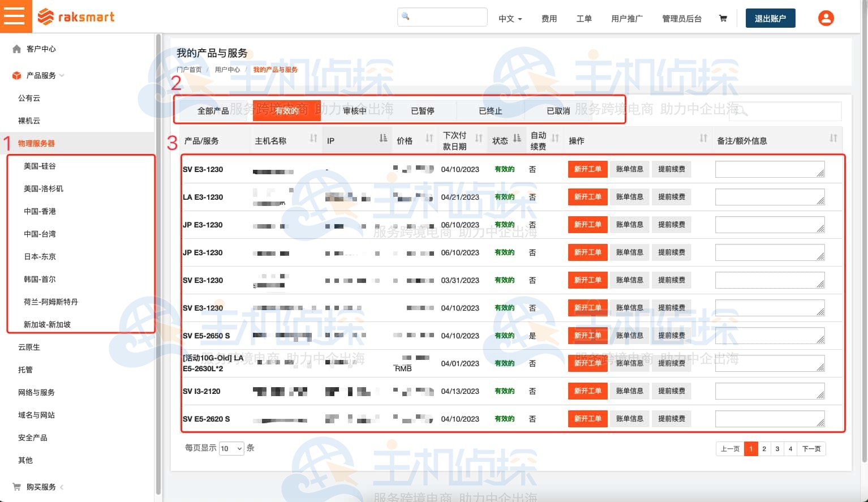This screenshot has height=502, width=868.
Task: Open 工单 in the top menu
Action: coord(584,19)
